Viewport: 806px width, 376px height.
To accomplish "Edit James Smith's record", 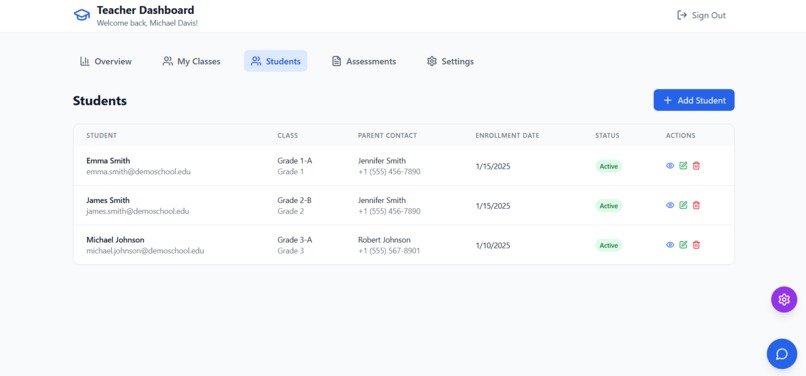I will point(683,205).
